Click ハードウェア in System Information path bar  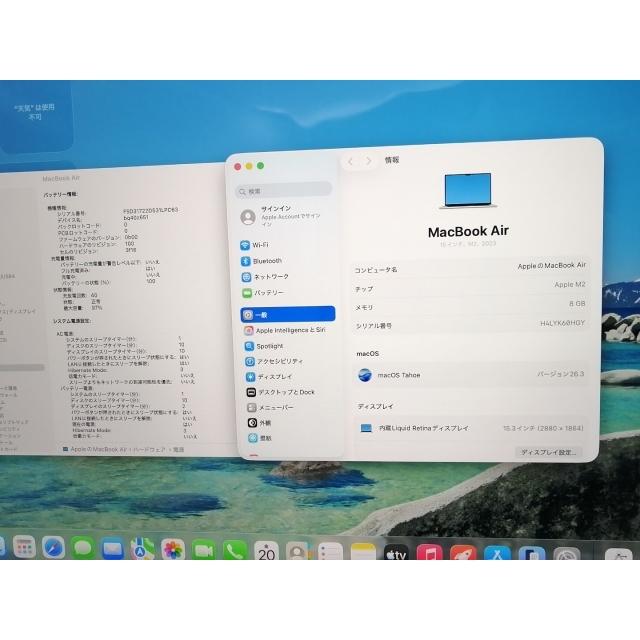click(149, 449)
